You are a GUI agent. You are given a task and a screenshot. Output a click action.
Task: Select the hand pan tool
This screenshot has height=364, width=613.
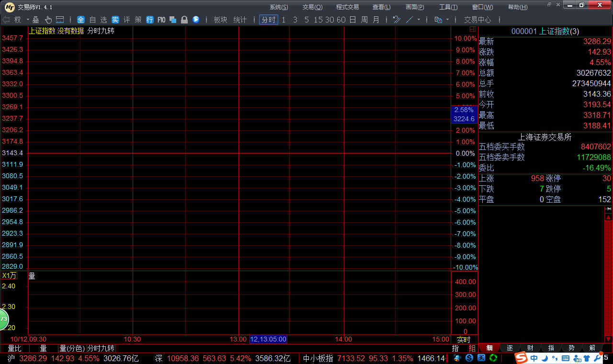point(48,20)
